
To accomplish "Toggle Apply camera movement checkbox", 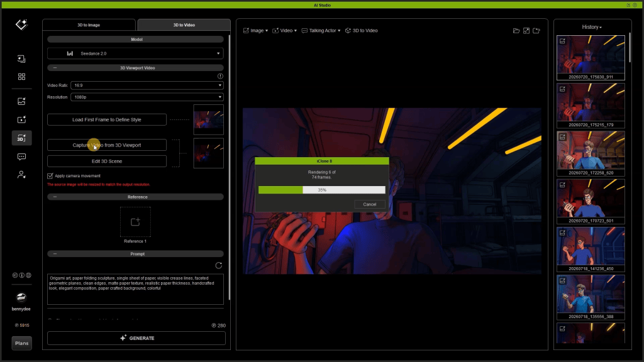I will click(x=50, y=176).
